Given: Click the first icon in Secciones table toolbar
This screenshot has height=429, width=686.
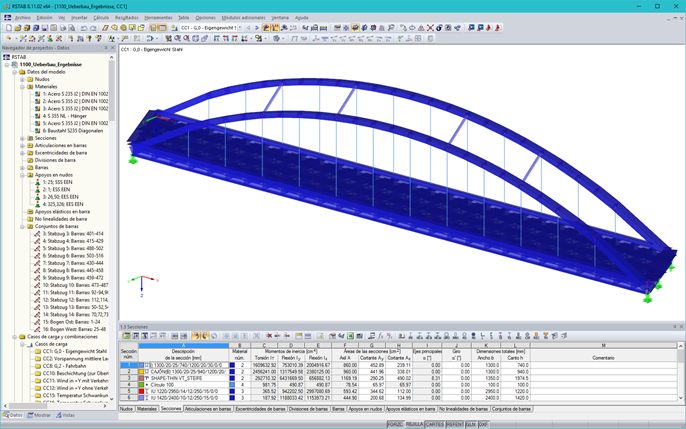Looking at the screenshot, I should (x=126, y=336).
